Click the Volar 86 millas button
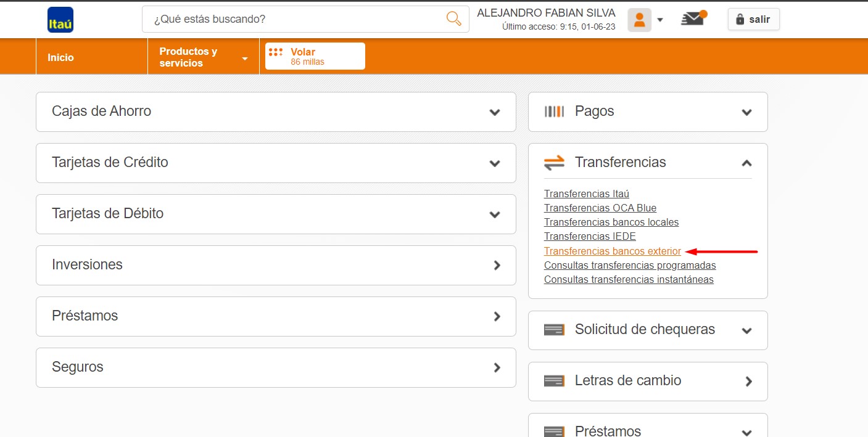The height and width of the screenshot is (437, 868). 315,56
